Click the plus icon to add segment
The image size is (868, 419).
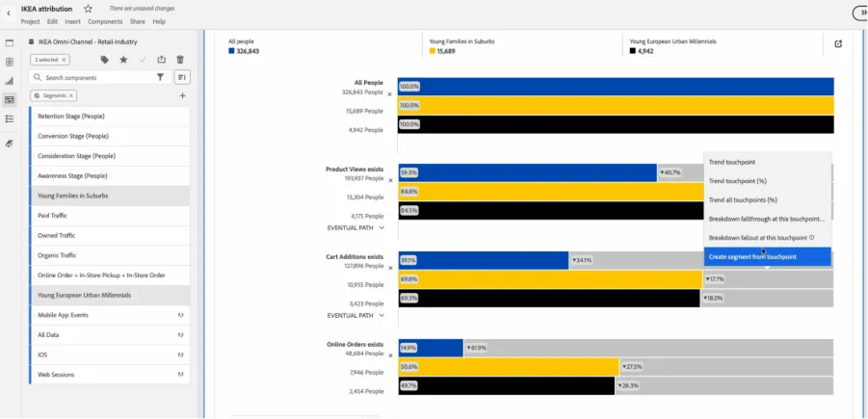coord(183,95)
